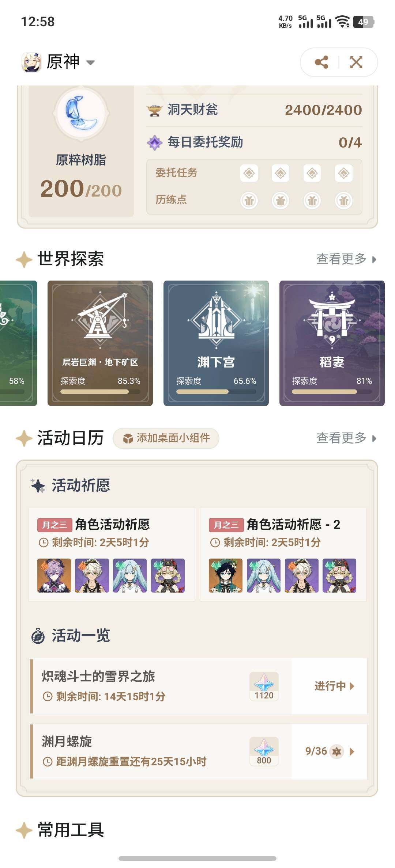Viewport: 395px width, 868px height.
Task: Tap the 渊下宫 exploration progress bar
Action: (216, 392)
